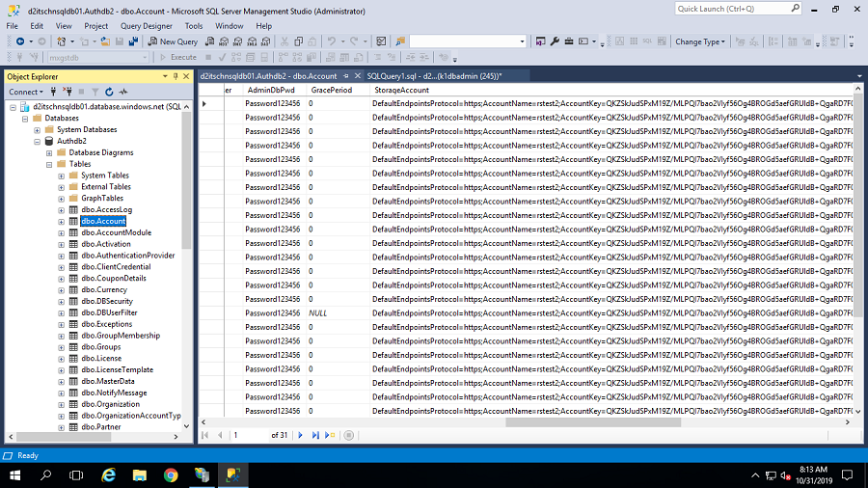Open the File menu

pyautogui.click(x=13, y=26)
